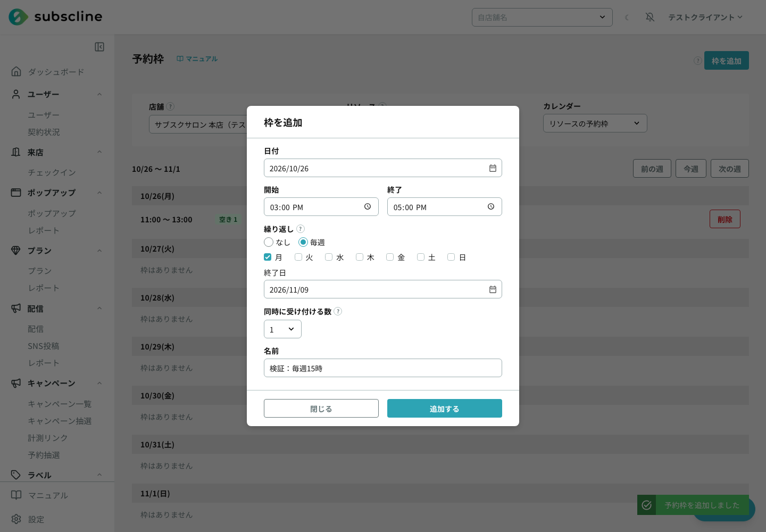Select the なし repeat option
Image resolution: width=766 pixels, height=532 pixels.
[x=269, y=242]
